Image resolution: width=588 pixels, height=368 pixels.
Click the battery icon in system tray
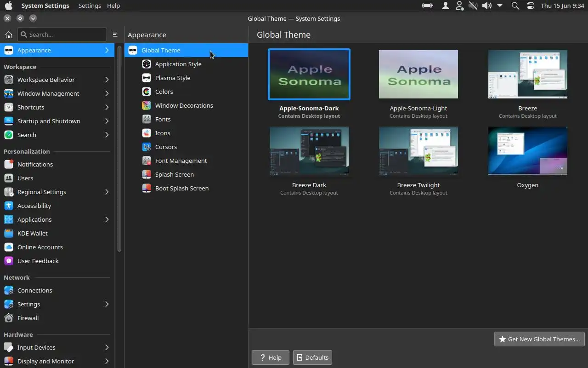(x=428, y=6)
